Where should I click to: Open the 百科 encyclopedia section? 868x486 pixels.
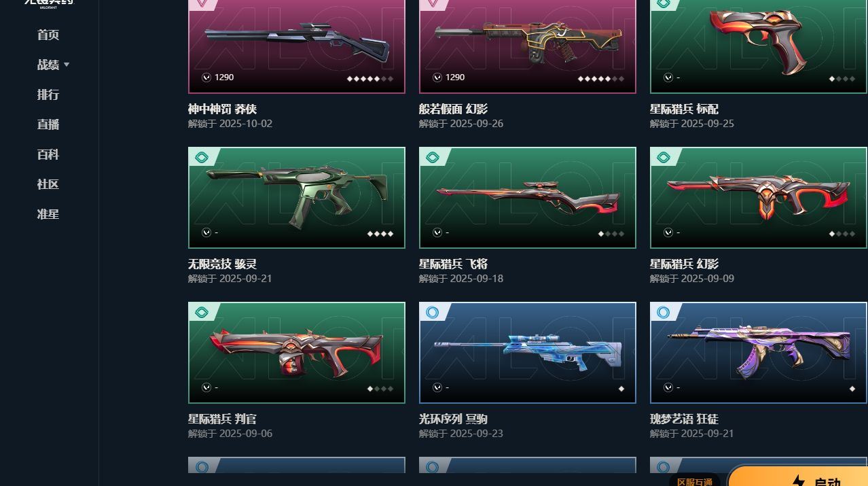48,154
